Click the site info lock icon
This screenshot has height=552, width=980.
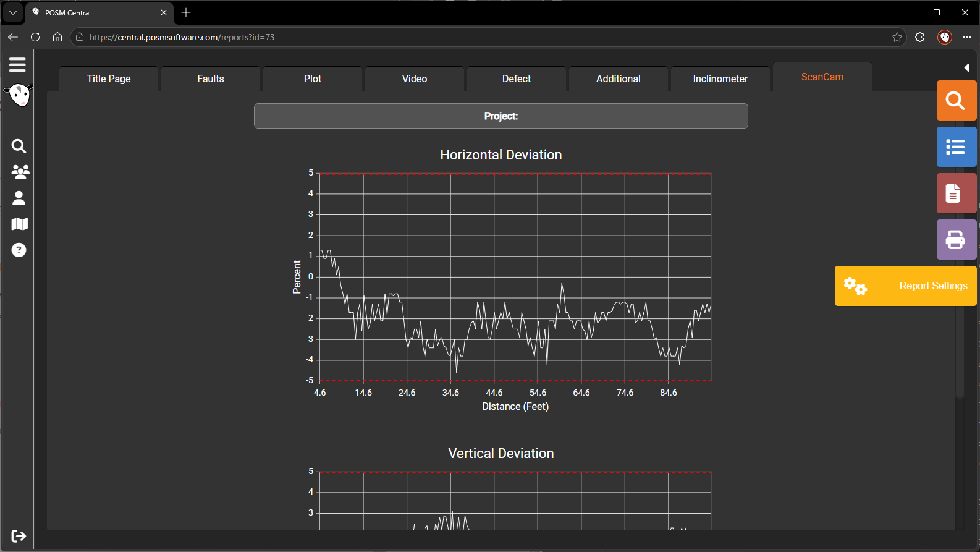(80, 37)
